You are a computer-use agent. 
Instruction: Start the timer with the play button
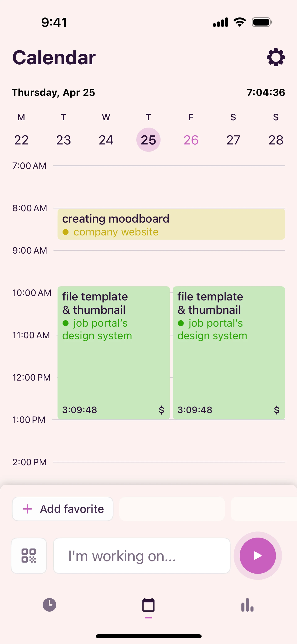258,555
